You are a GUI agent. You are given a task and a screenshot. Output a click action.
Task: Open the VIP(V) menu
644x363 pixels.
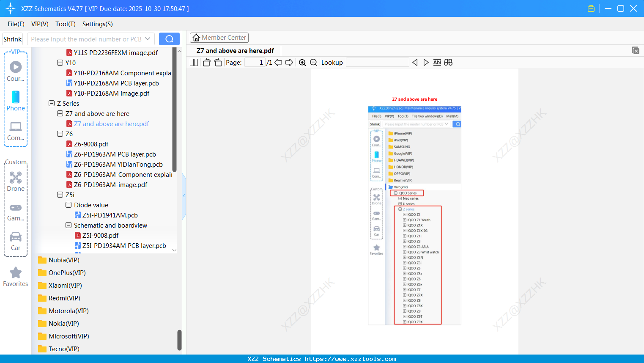pos(40,24)
